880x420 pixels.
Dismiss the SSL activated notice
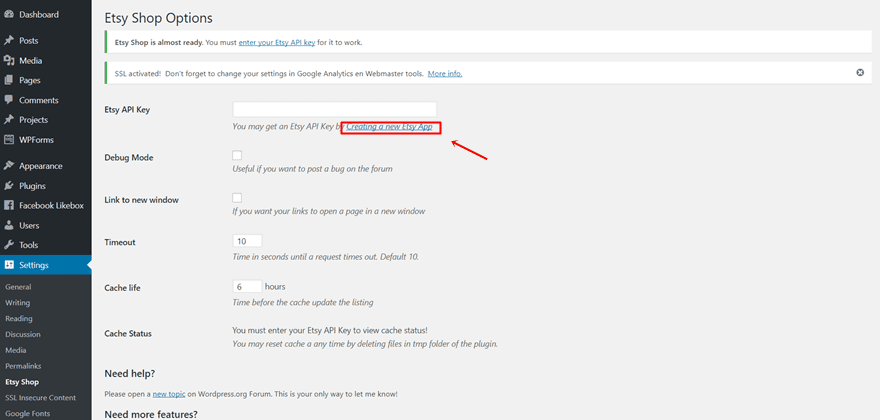pyautogui.click(x=860, y=72)
